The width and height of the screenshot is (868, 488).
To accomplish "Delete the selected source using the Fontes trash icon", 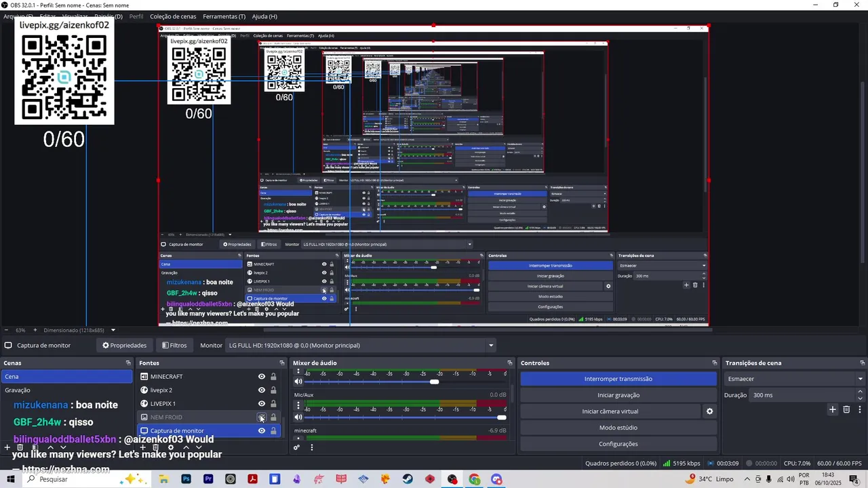I will click(156, 447).
